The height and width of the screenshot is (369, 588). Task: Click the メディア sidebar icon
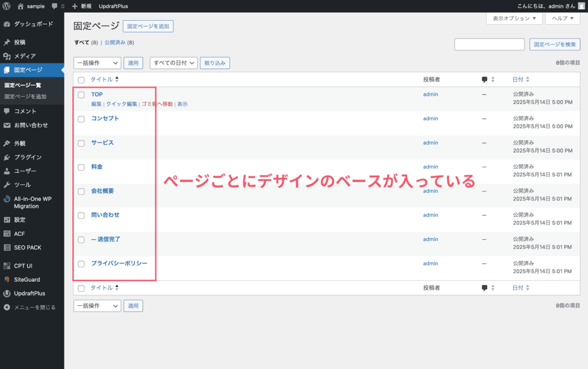pos(7,56)
